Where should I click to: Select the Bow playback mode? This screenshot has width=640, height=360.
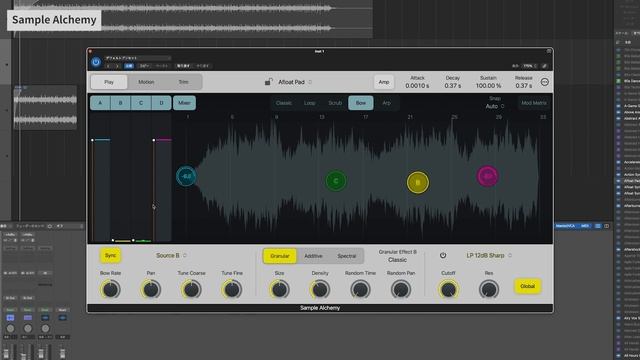pyautogui.click(x=361, y=103)
